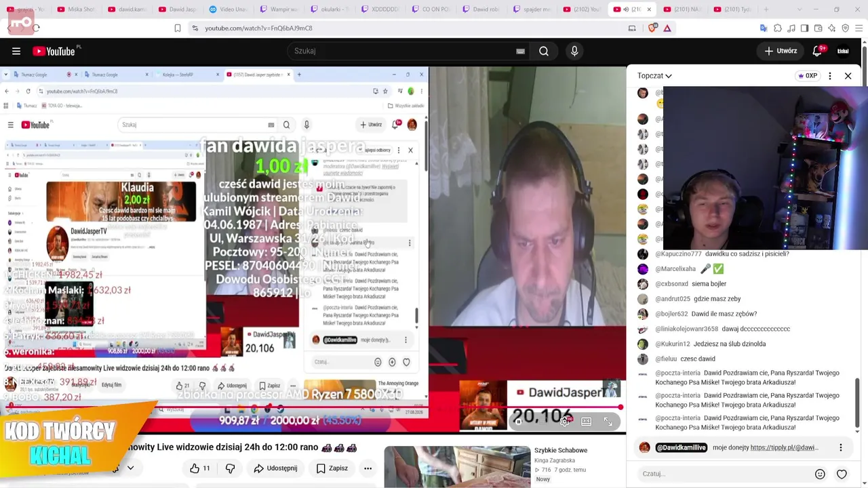Enter fullscreen from the player controls
Image resolution: width=868 pixels, height=488 pixels.
click(x=608, y=421)
